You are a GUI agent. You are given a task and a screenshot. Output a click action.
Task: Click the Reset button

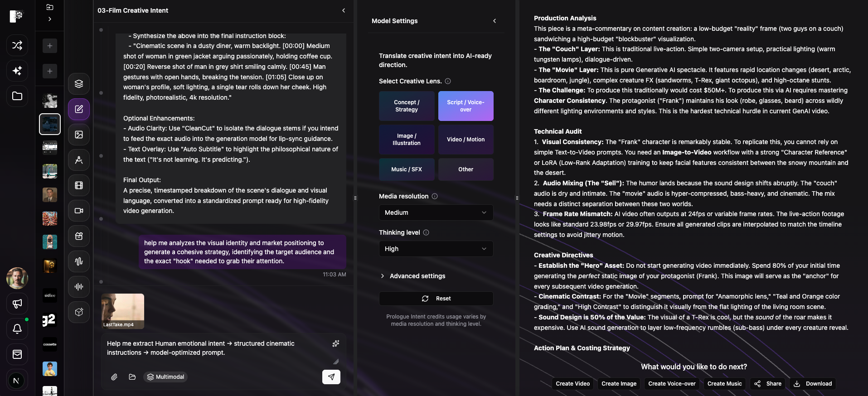coord(436,299)
